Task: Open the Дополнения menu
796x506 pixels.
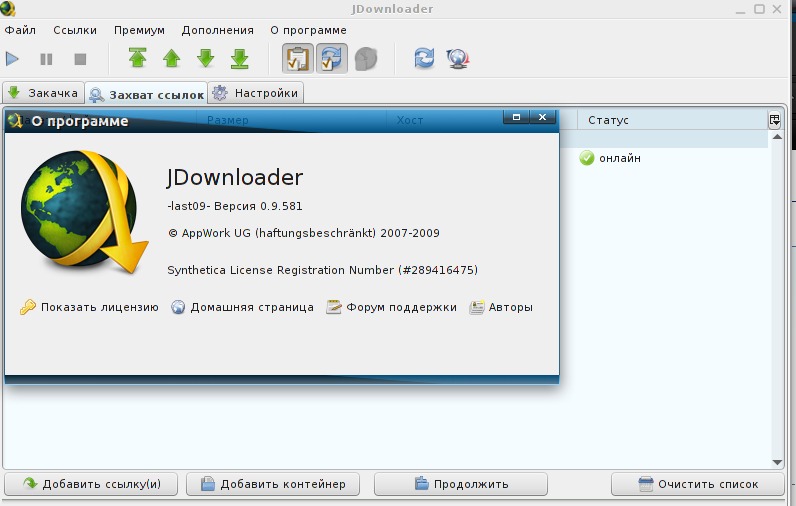Action: 218,30
